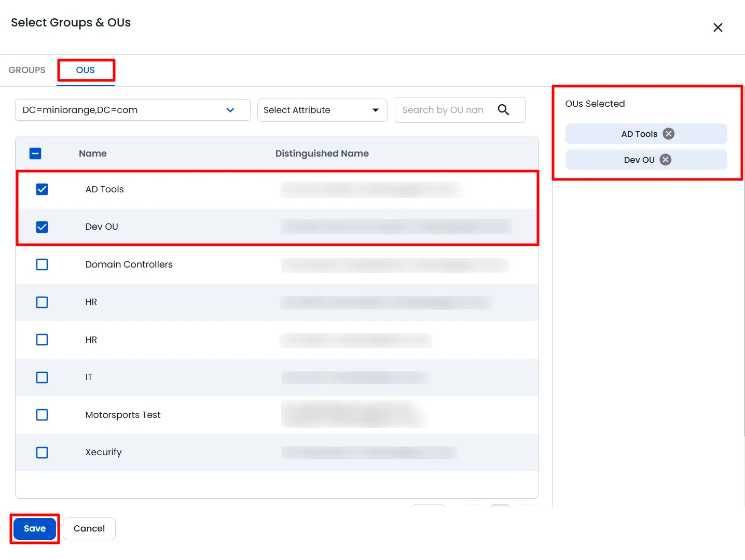Image resolution: width=745 pixels, height=560 pixels.
Task: Remove AD Tools from OUs Selected
Action: [x=669, y=134]
